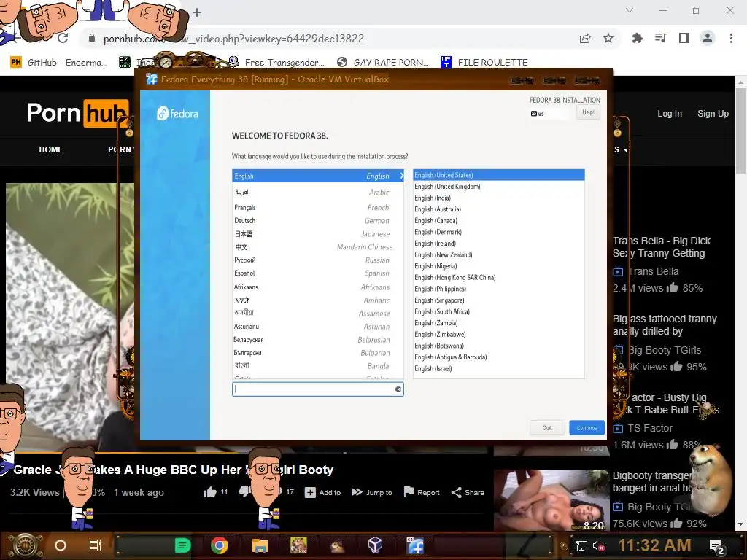Click Chrome's share page icon
This screenshot has height=560, width=747.
pyautogui.click(x=585, y=39)
